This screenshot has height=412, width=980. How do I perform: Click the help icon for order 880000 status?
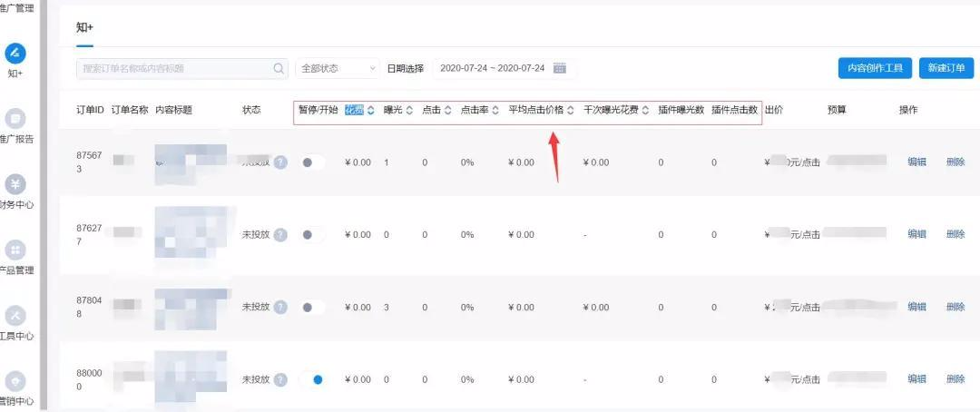coord(280,380)
